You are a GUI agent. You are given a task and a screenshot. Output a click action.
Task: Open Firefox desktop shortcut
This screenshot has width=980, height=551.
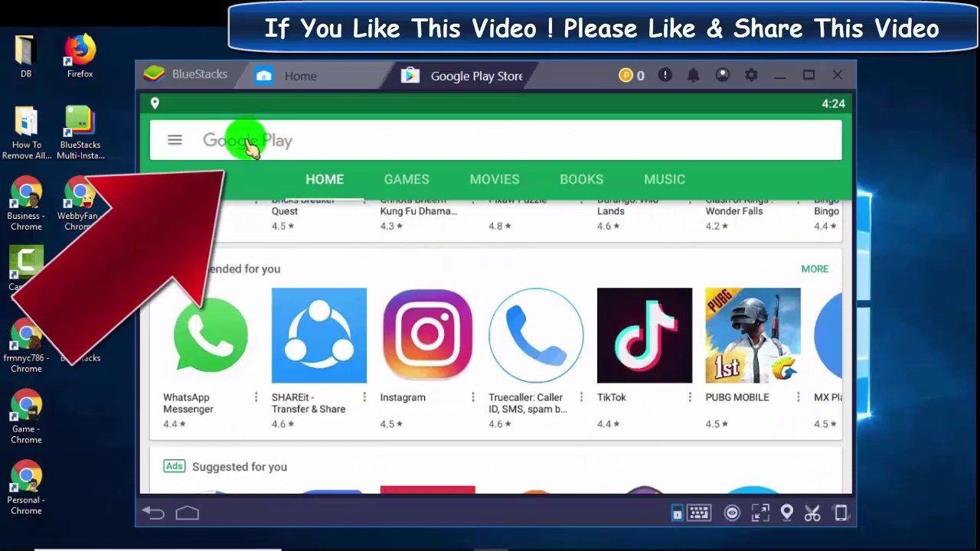coord(80,56)
